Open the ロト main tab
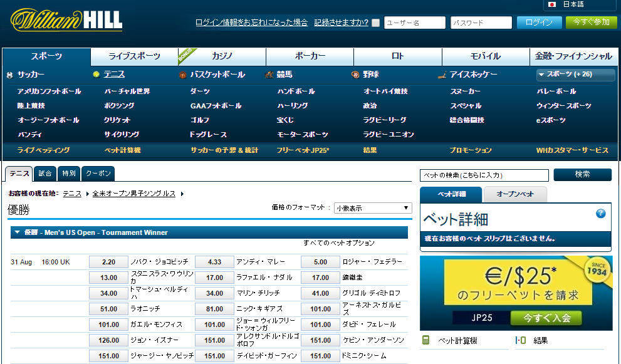Viewport: 621px width, 364px height. pos(398,56)
